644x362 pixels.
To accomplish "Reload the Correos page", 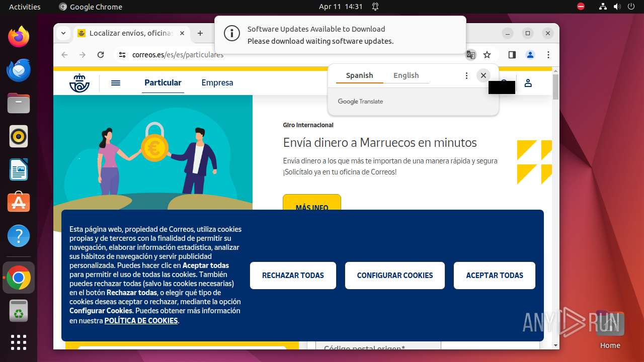I will click(x=101, y=55).
